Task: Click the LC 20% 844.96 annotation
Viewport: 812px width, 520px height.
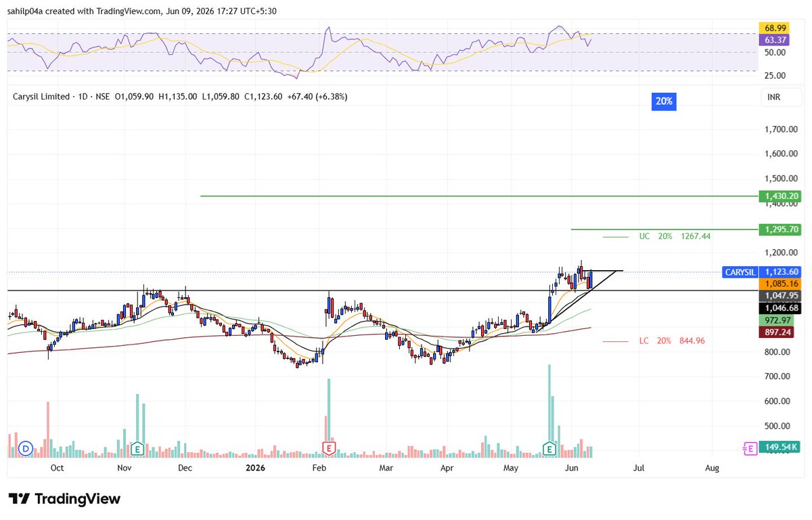Action: coord(672,341)
